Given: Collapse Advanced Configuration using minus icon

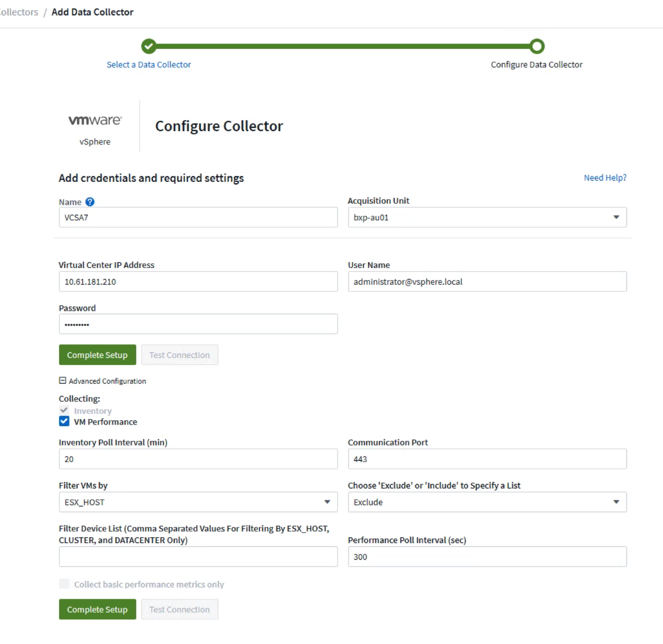Looking at the screenshot, I should tap(63, 380).
